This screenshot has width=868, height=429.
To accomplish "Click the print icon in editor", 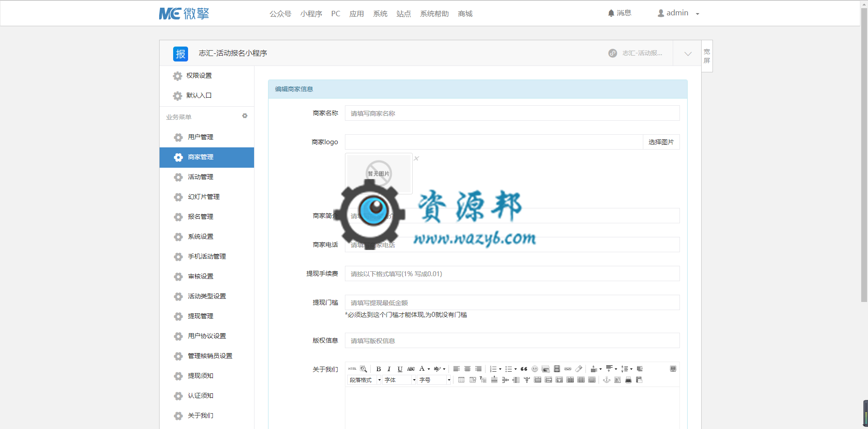I will (628, 380).
